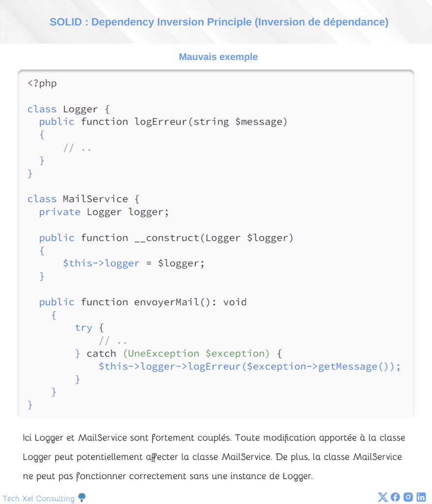Click the "class Logger {" code line
Screen dimensions: 432x504
click(68, 109)
